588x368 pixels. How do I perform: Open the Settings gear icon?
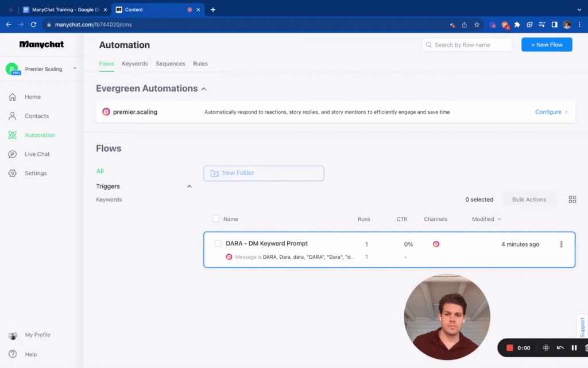13,173
